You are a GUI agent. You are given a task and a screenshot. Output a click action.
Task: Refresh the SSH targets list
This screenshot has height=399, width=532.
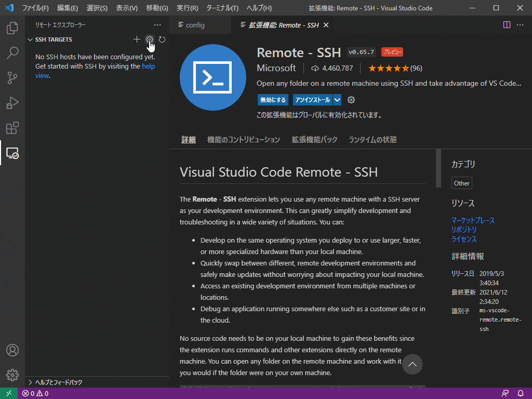coord(162,39)
